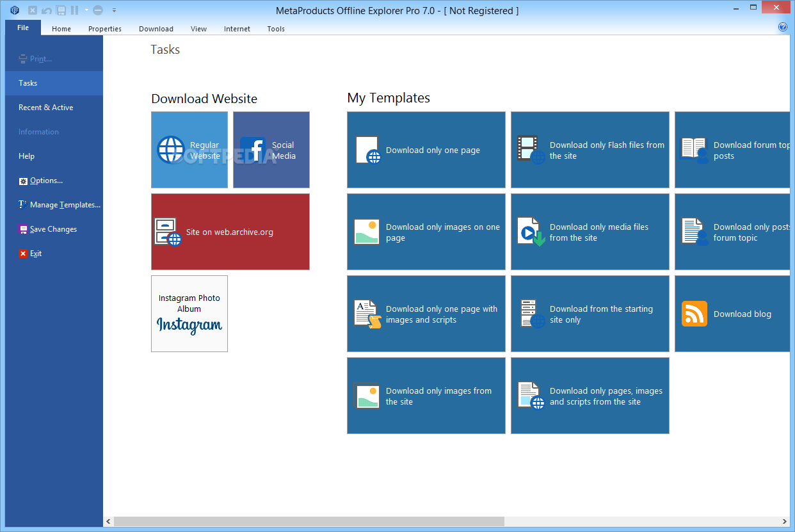Image resolution: width=795 pixels, height=532 pixels.
Task: Open Site on web.archive.org tile
Action: click(230, 232)
